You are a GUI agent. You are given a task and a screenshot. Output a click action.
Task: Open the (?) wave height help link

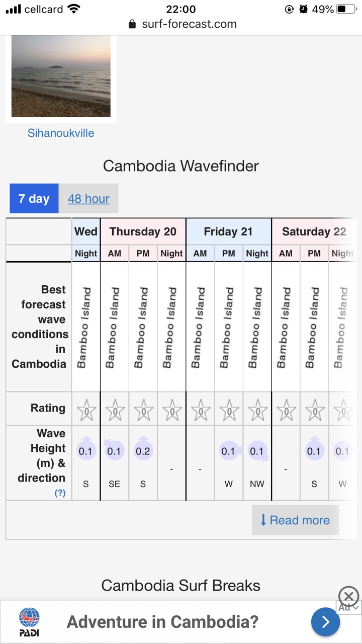[60, 493]
